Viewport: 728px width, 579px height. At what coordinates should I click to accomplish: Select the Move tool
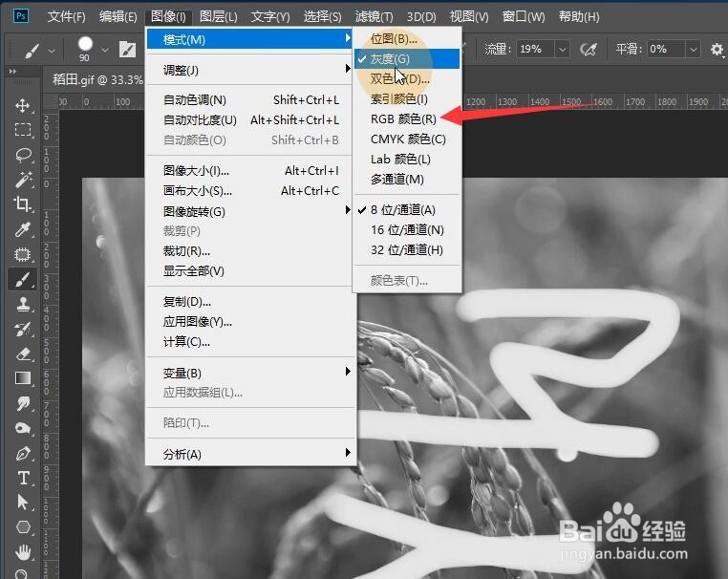click(22, 105)
